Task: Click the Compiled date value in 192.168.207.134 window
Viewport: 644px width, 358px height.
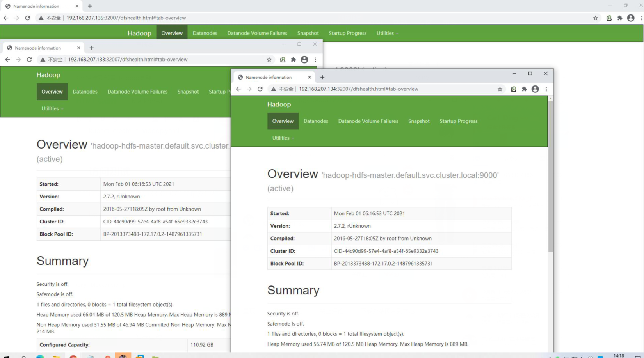Action: coord(382,239)
